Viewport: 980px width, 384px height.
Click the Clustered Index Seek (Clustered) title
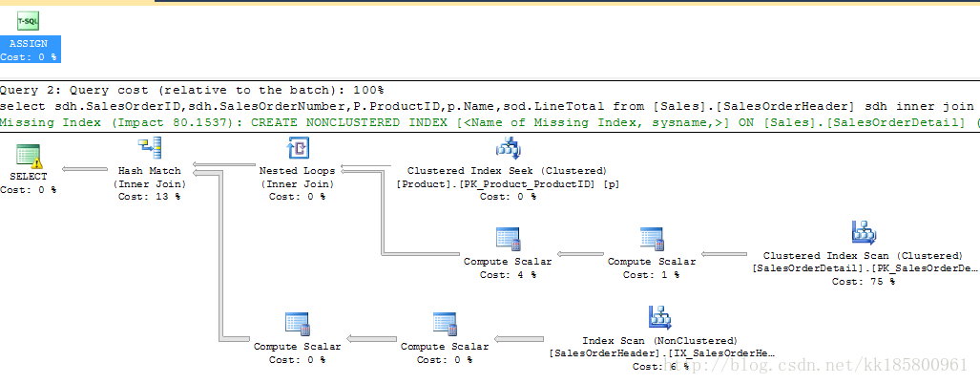pos(508,171)
